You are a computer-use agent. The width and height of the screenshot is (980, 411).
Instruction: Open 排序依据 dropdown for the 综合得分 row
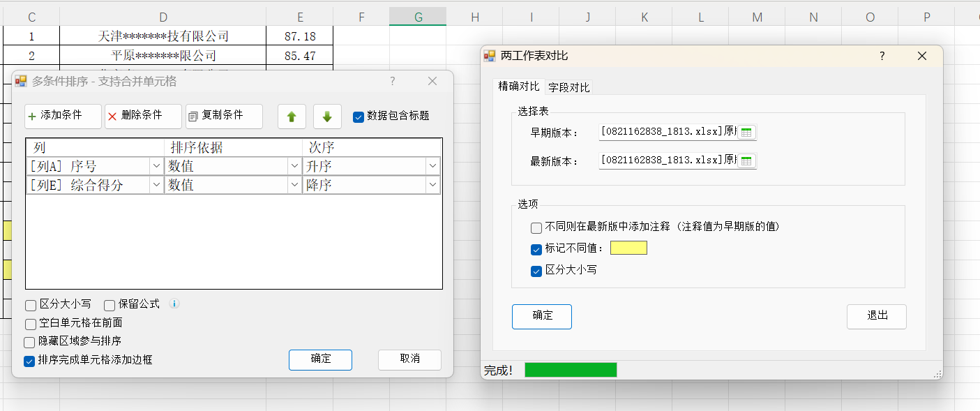click(294, 185)
